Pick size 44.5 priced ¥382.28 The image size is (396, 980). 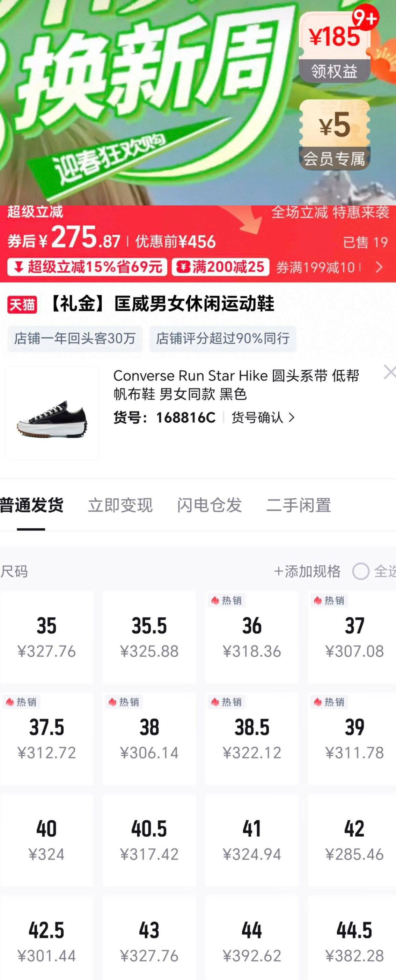354,941
